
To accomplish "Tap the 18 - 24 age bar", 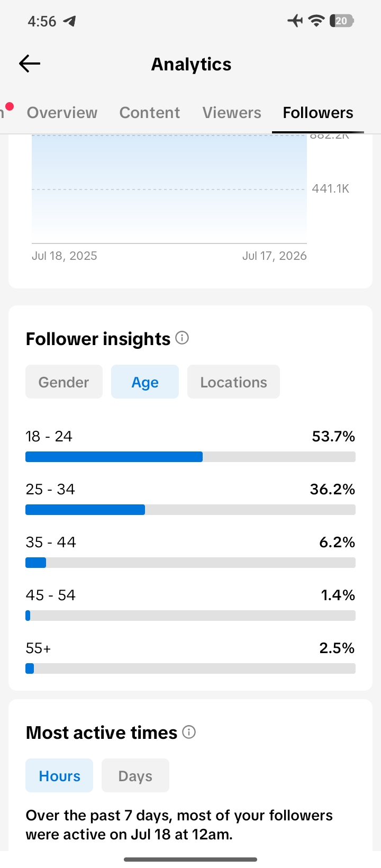I will 190,457.
